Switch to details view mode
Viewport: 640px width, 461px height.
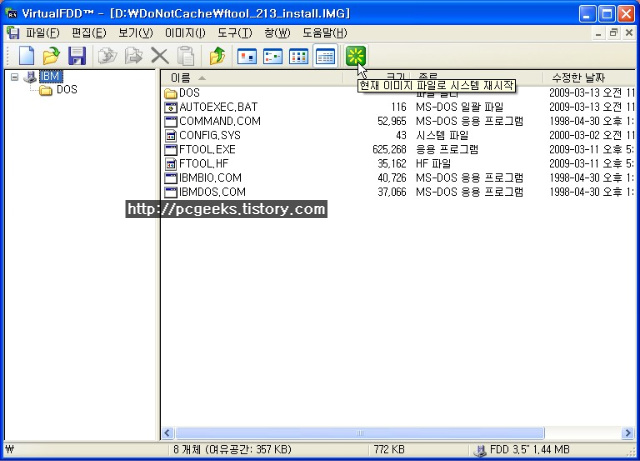point(325,56)
